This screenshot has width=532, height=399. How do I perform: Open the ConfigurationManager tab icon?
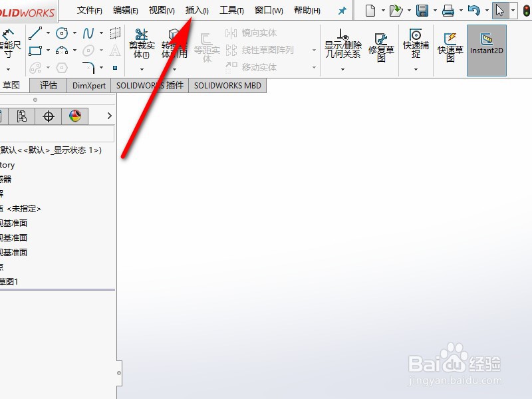pyautogui.click(x=22, y=116)
